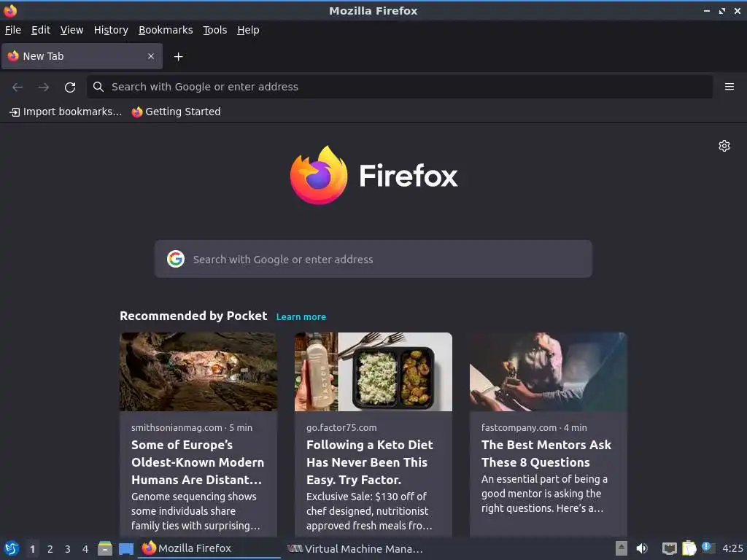Open the Firefox hamburger application menu

[729, 87]
